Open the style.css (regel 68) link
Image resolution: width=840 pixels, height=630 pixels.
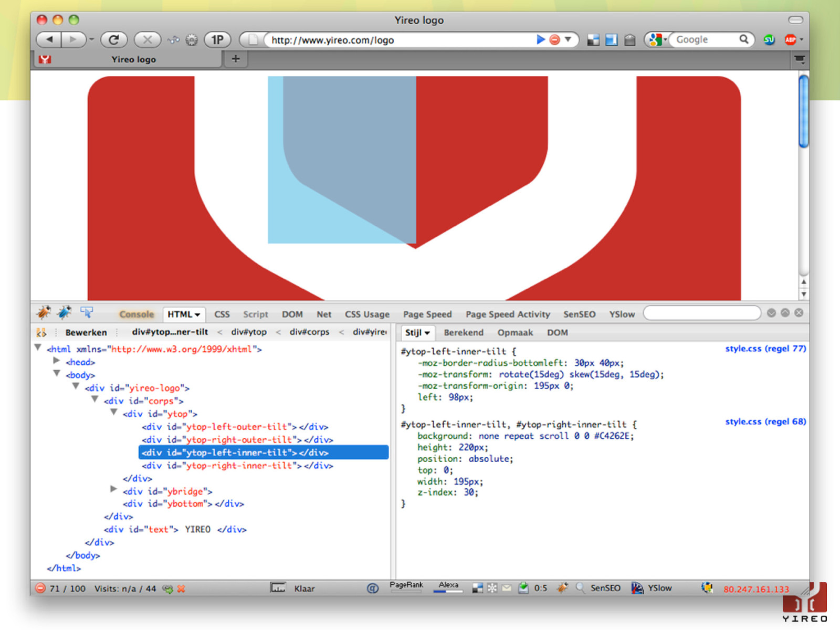pos(765,422)
